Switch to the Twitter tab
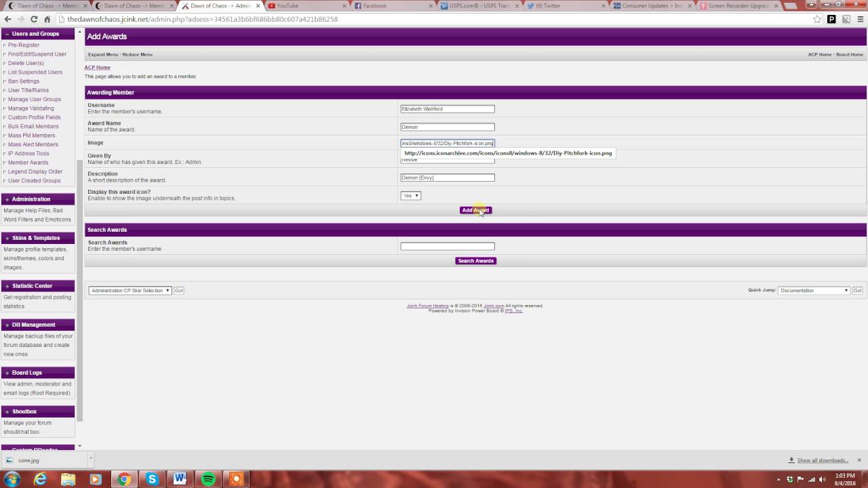The width and height of the screenshot is (868, 488). pyautogui.click(x=566, y=5)
